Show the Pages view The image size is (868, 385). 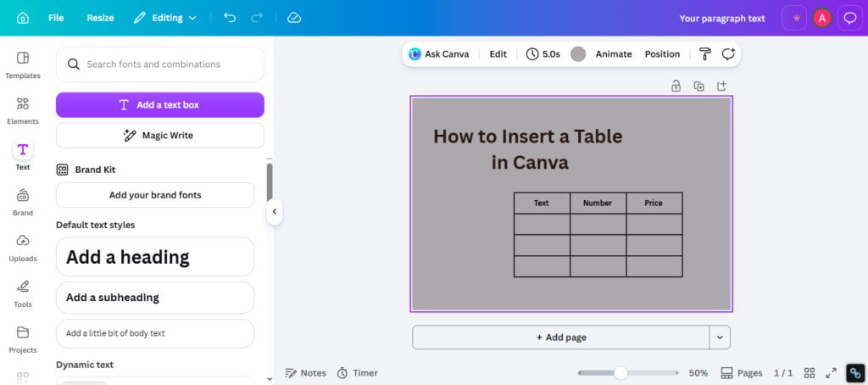tap(742, 373)
